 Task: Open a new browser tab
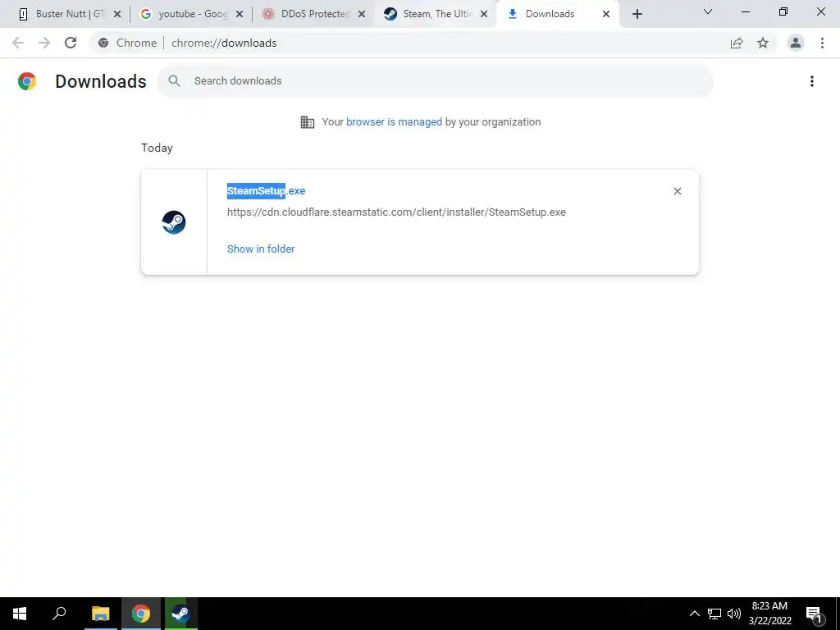click(637, 14)
